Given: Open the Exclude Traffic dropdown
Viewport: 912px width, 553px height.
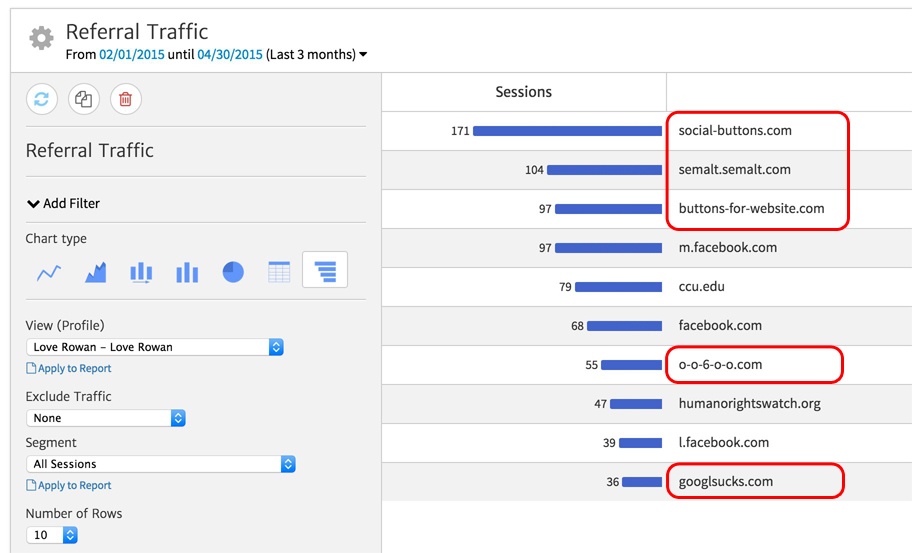Looking at the screenshot, I should point(106,418).
